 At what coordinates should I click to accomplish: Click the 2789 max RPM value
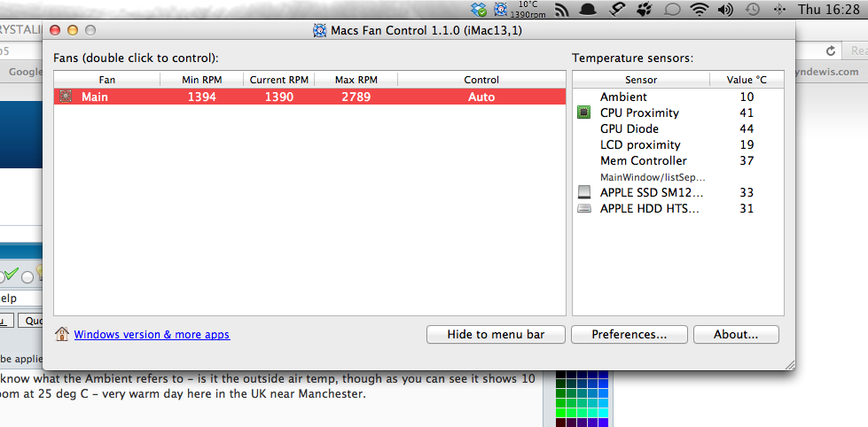[356, 97]
